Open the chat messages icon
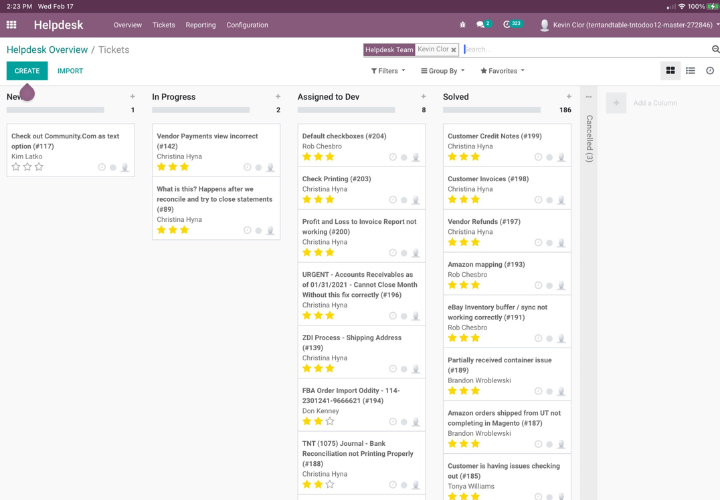 coord(481,24)
